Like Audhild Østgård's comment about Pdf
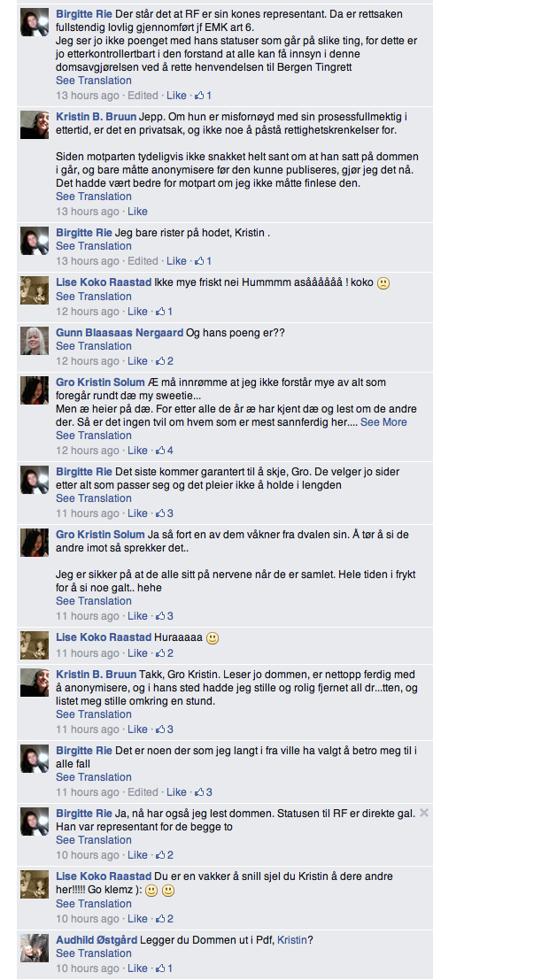Viewport: 549px width, 980px height. tap(137, 968)
